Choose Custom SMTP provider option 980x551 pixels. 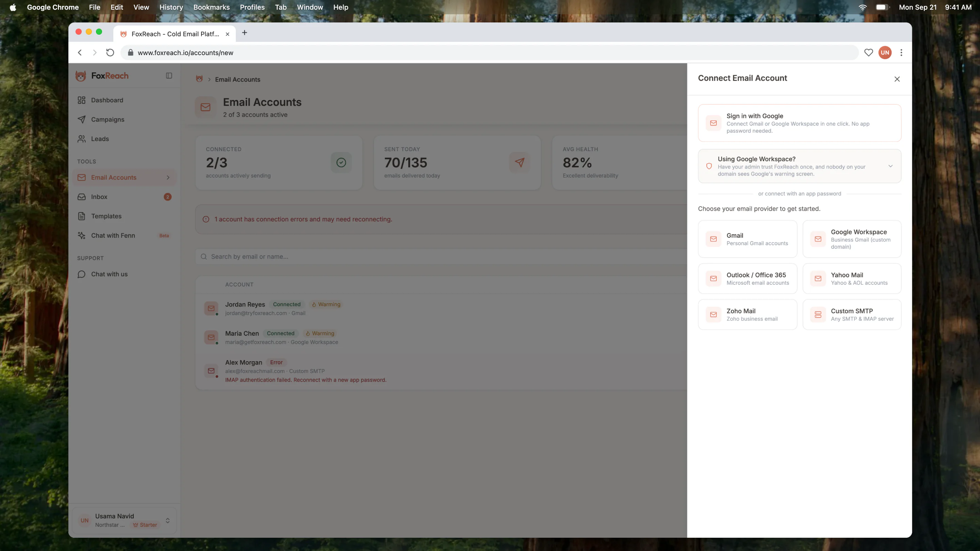click(x=852, y=315)
